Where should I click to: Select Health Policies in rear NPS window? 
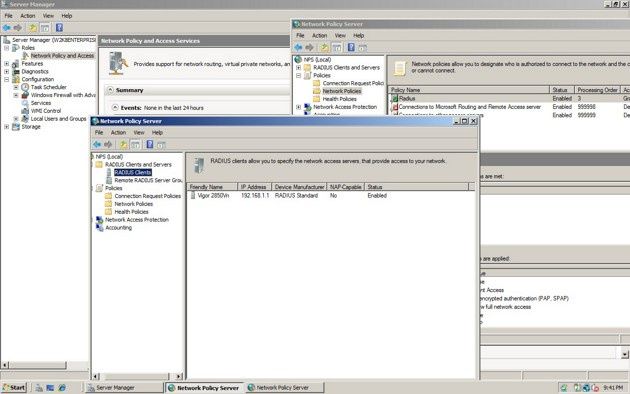tap(340, 99)
